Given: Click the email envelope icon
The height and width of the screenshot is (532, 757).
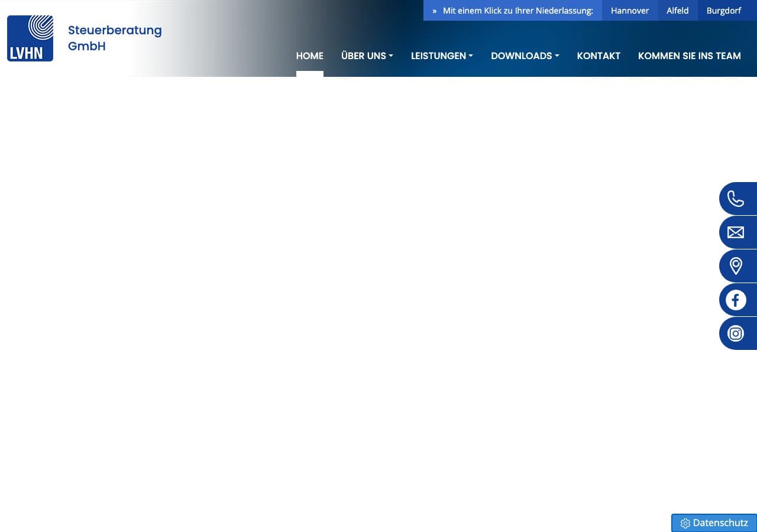Looking at the screenshot, I should [736, 232].
